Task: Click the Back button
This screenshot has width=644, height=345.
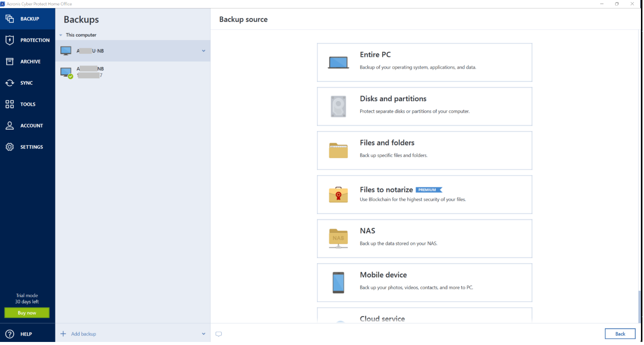Action: (x=620, y=334)
